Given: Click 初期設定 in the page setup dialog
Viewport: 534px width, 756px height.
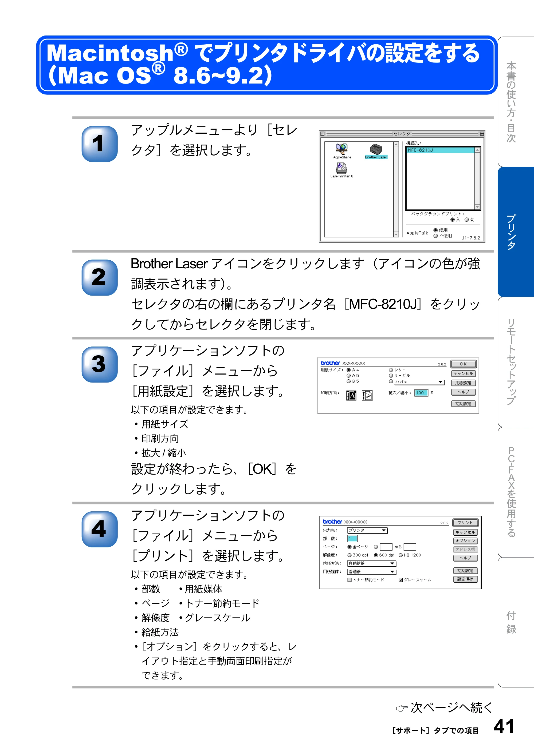Looking at the screenshot, I should [463, 404].
